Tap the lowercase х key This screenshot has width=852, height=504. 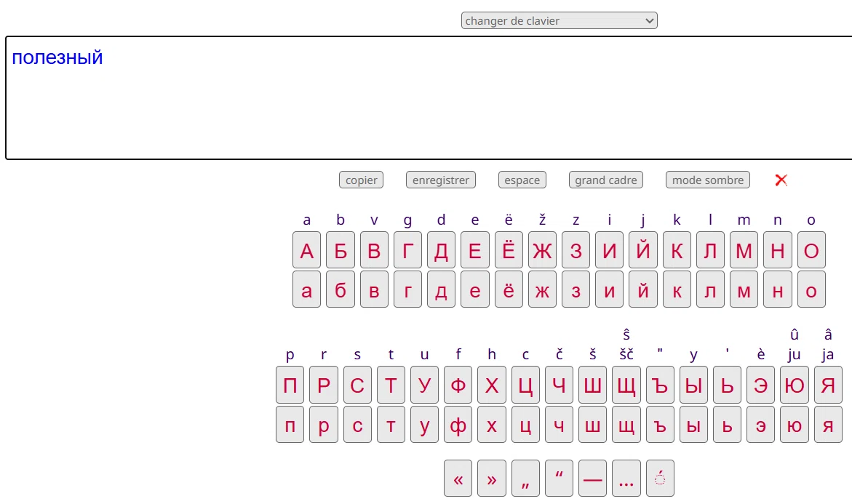[492, 424]
